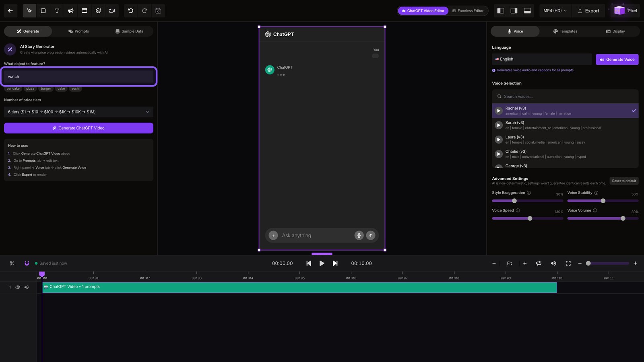
Task: Select the pointer selection tool
Action: click(29, 11)
